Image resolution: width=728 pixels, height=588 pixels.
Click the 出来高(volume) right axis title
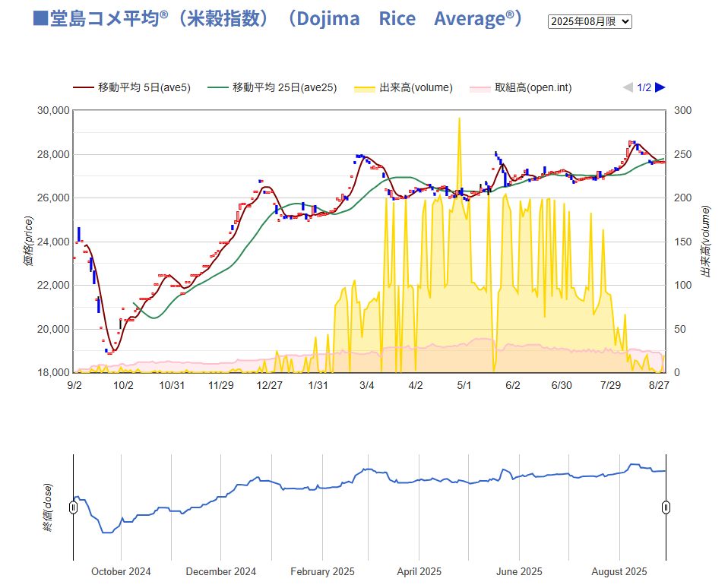pyautogui.click(x=706, y=242)
